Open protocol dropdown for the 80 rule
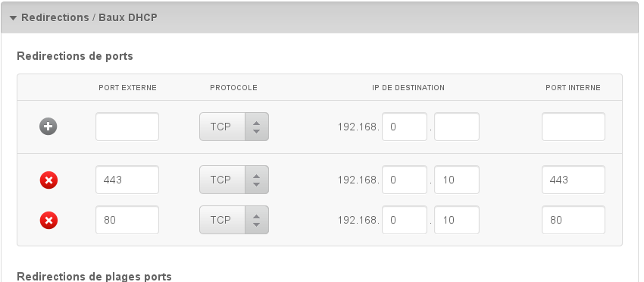Image resolution: width=644 pixels, height=282 pixels. pos(234,220)
